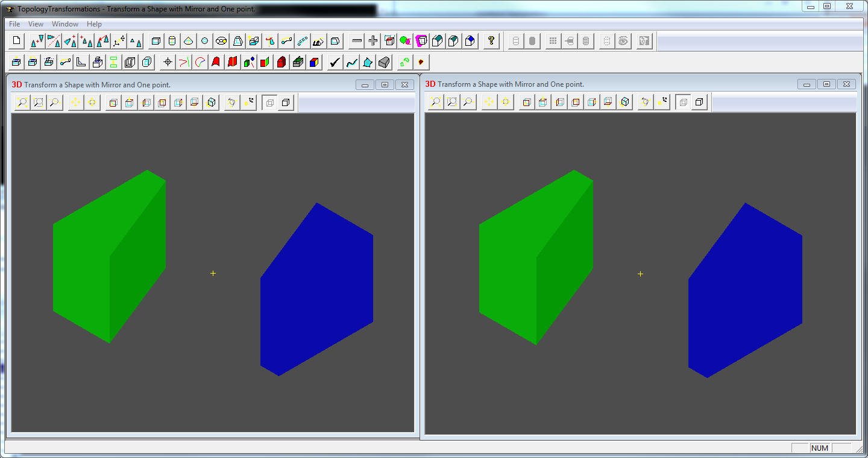Screen dimensions: 868x458
Task: Open the Help menu
Action: point(94,24)
